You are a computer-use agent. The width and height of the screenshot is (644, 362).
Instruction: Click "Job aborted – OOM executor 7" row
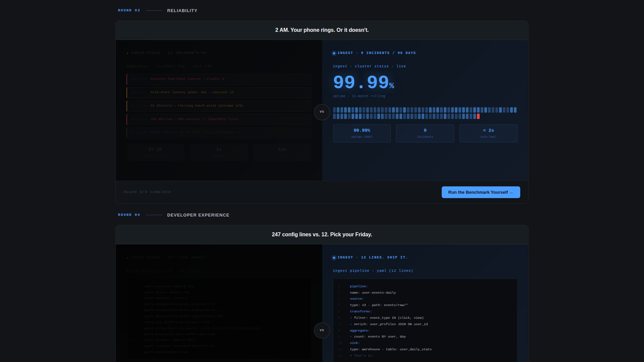(x=219, y=119)
